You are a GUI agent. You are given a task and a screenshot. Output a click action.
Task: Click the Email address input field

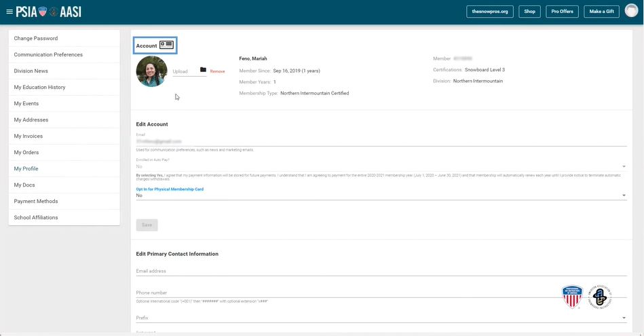pos(380,272)
